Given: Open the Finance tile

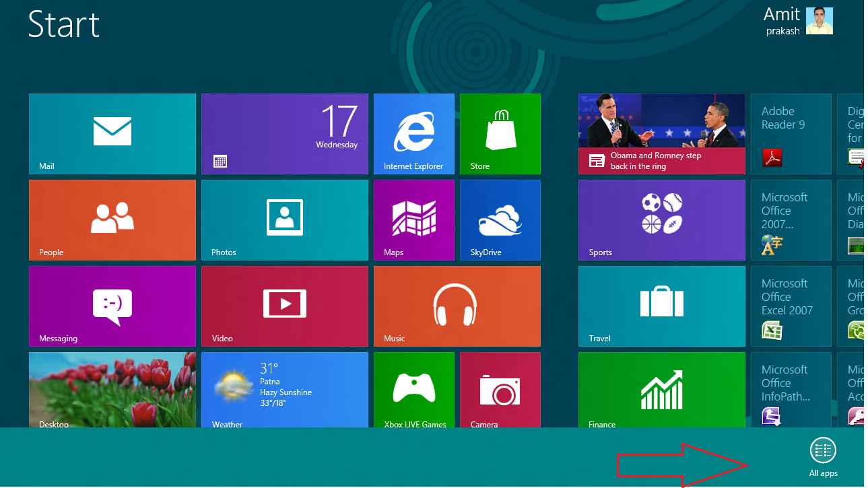Looking at the screenshot, I should [x=662, y=390].
